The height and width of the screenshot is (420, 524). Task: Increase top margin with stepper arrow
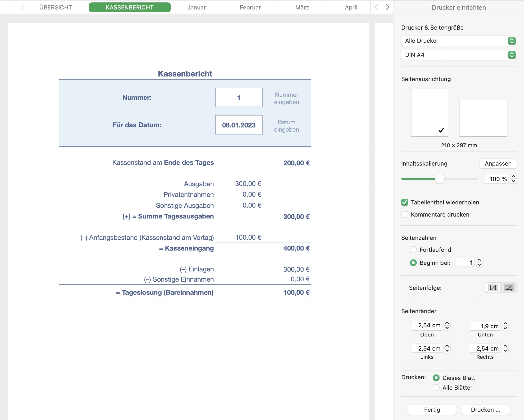(x=447, y=323)
